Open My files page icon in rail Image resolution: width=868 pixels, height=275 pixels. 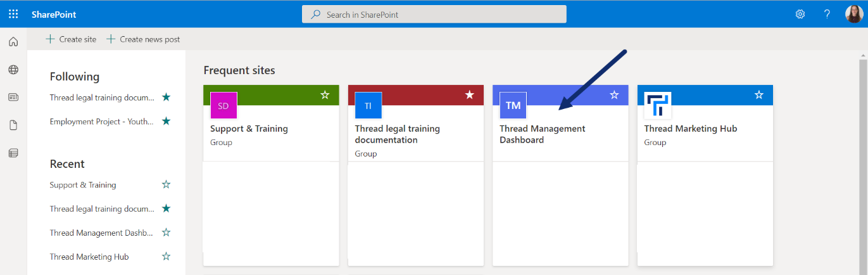[x=13, y=125]
